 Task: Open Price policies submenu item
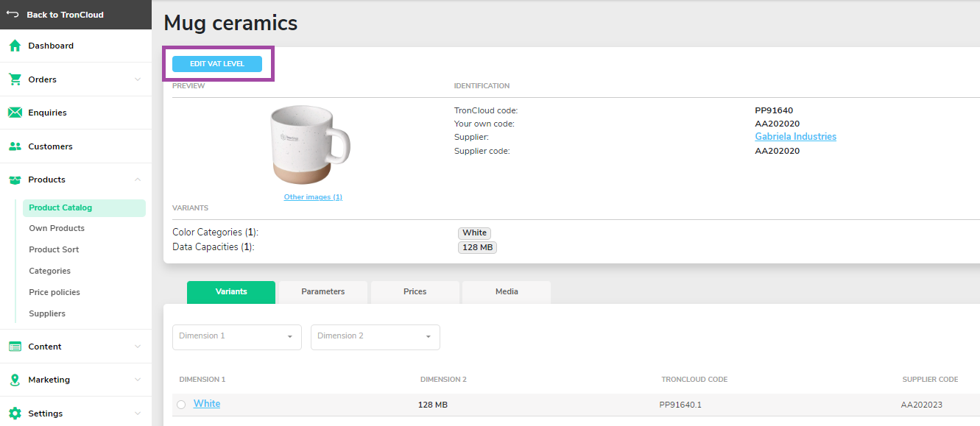[54, 292]
